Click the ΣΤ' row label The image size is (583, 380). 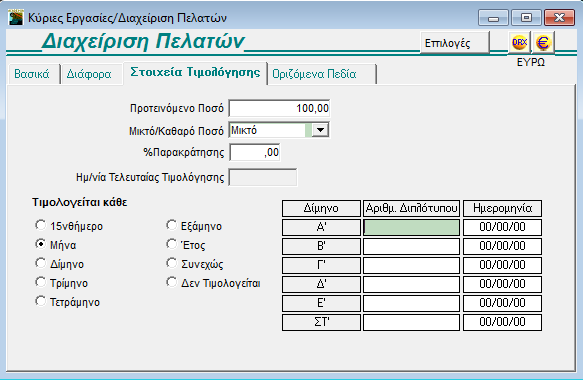pos(321,322)
